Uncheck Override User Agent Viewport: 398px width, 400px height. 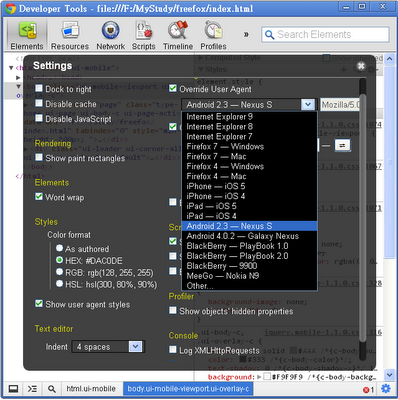pyautogui.click(x=173, y=88)
